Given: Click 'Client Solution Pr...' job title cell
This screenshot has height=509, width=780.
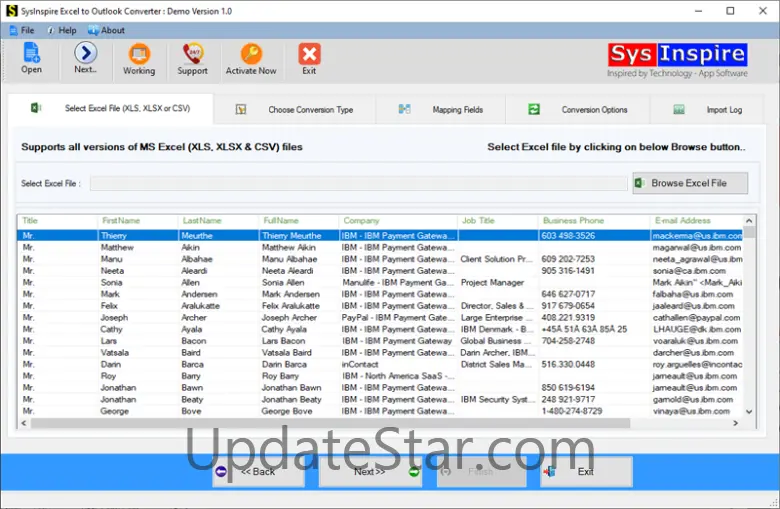Looking at the screenshot, I should coord(496,259).
